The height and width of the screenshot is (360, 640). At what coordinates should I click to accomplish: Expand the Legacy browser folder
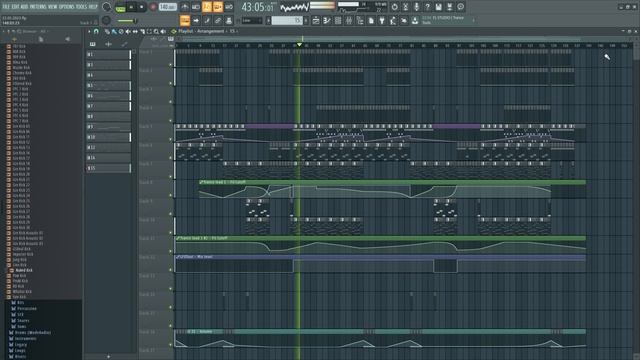point(20,344)
